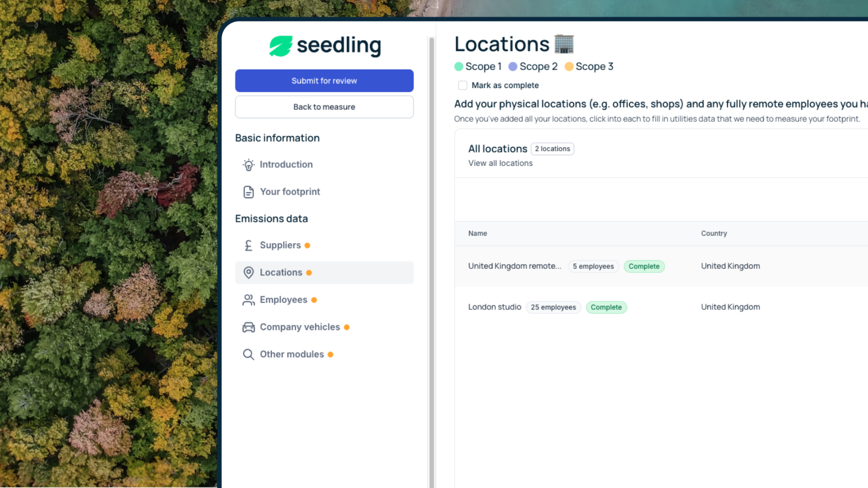Click the green Scope 1 color dot

(459, 67)
